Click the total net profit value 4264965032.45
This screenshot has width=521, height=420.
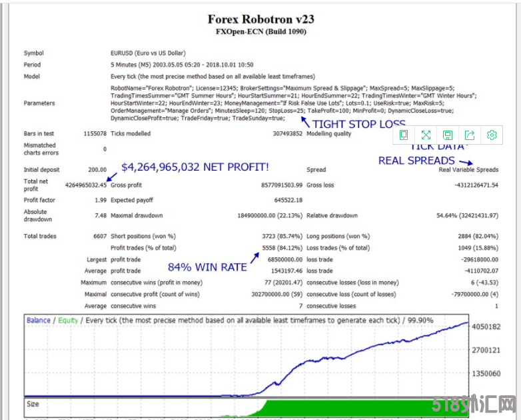point(86,185)
